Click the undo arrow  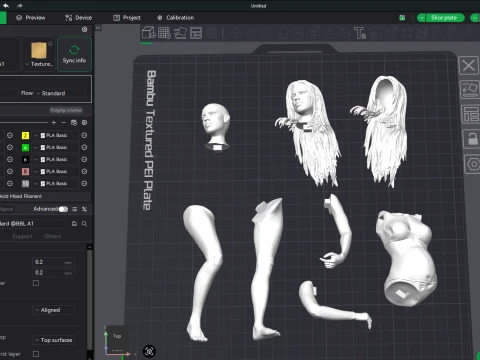click(6, 5)
